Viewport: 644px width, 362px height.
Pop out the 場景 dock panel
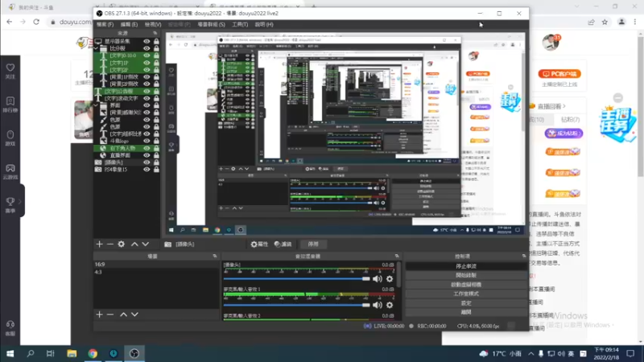pos(215,256)
